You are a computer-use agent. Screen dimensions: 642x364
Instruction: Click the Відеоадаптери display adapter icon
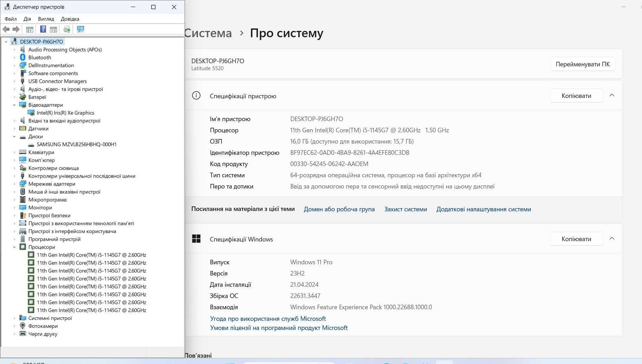[23, 105]
